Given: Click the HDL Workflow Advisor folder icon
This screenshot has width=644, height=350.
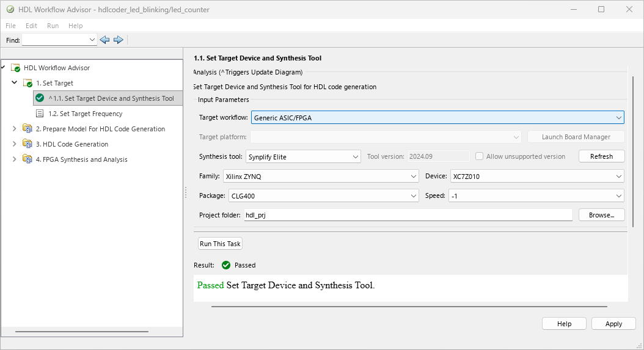Looking at the screenshot, I should 16,68.
